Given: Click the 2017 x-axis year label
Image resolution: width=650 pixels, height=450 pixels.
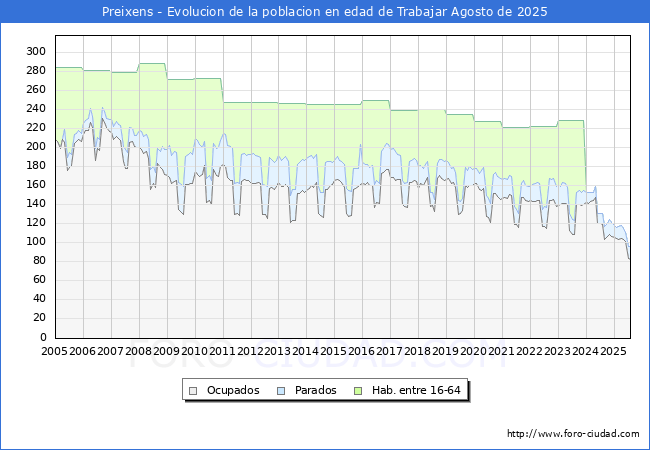Looking at the screenshot, I should click(x=389, y=351).
